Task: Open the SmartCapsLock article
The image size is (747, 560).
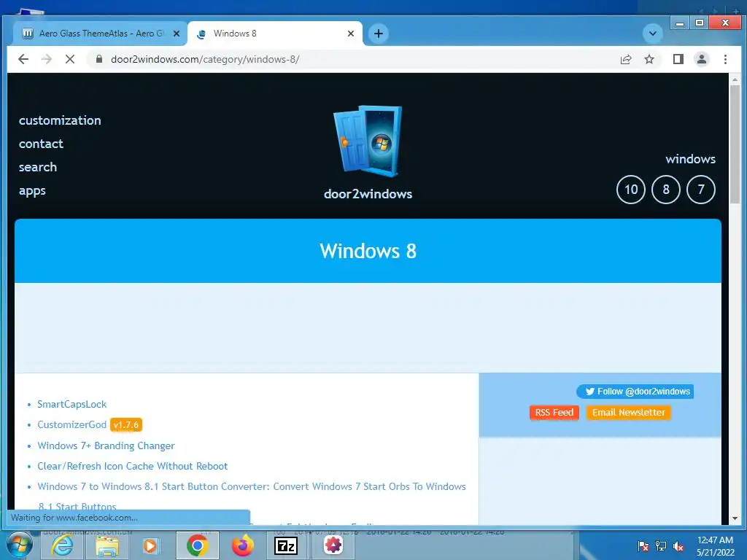Action: coord(72,404)
